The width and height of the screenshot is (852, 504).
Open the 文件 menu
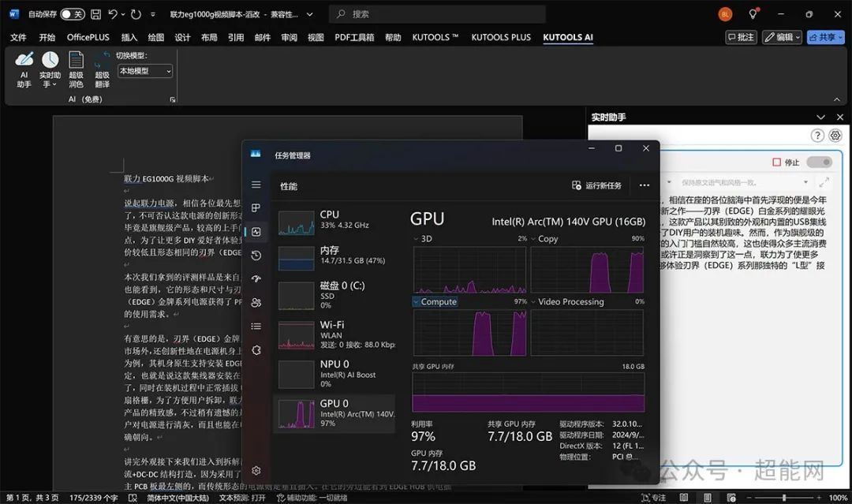tap(18, 37)
